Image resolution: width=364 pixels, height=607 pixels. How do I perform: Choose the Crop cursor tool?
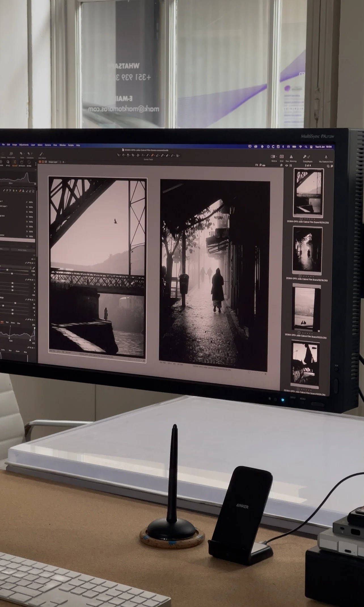[x=133, y=155]
